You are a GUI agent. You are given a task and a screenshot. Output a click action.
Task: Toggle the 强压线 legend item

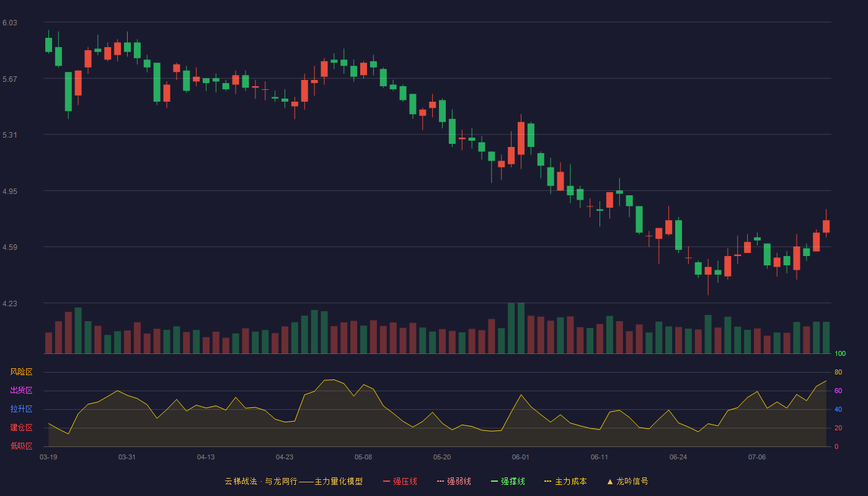pyautogui.click(x=400, y=481)
